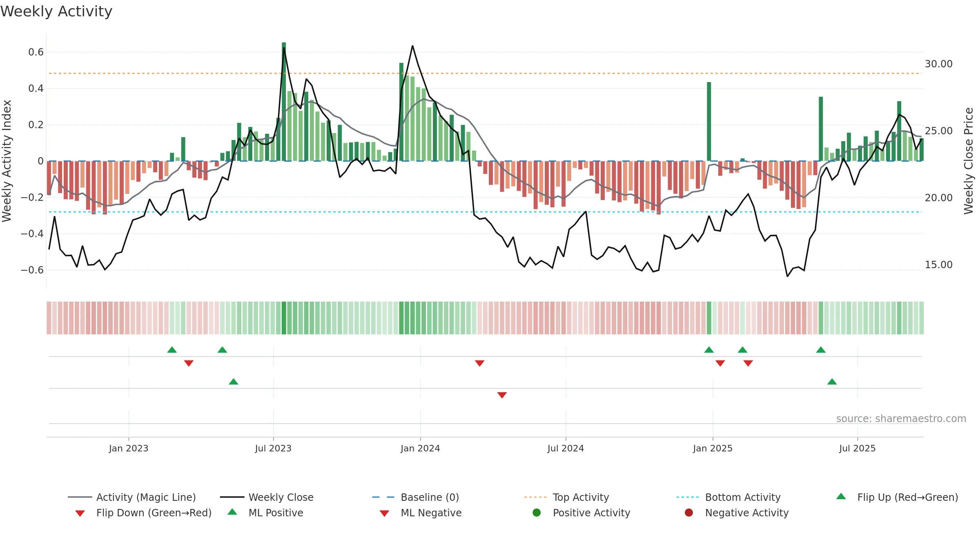Screen dimensions: 980x551
Task: Toggle the Bottom Activity legend entry
Action: pyautogui.click(x=728, y=497)
